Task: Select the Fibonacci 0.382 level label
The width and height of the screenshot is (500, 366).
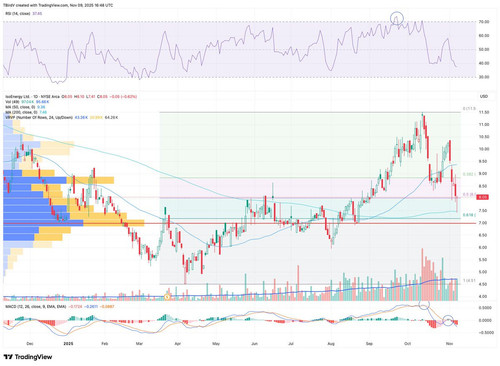Action: click(x=469, y=174)
